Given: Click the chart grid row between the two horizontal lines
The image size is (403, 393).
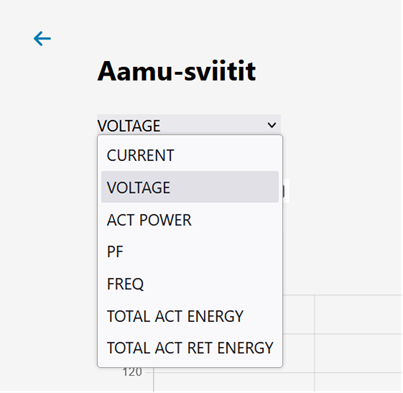Looking at the screenshot, I should [358, 353].
